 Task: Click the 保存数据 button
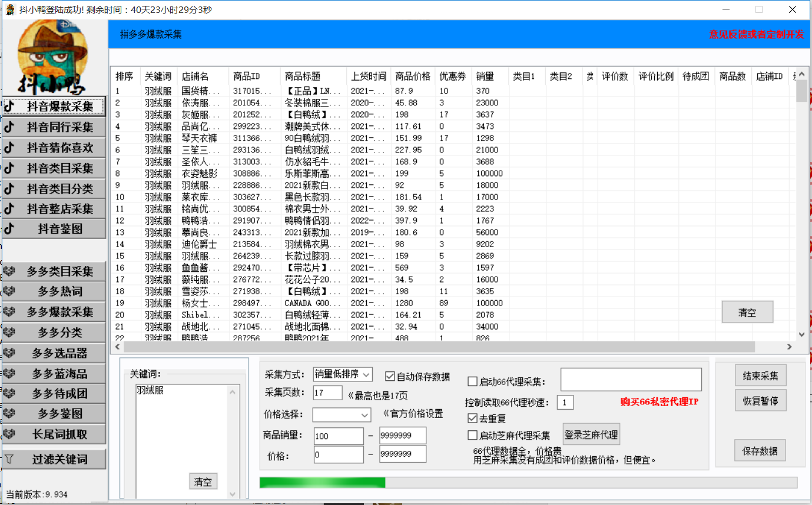(760, 451)
